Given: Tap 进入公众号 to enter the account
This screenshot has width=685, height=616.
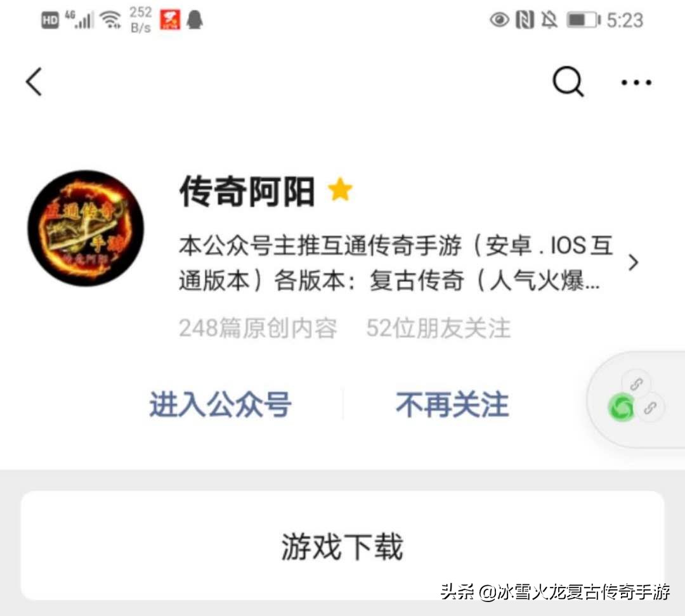Looking at the screenshot, I should click(220, 405).
